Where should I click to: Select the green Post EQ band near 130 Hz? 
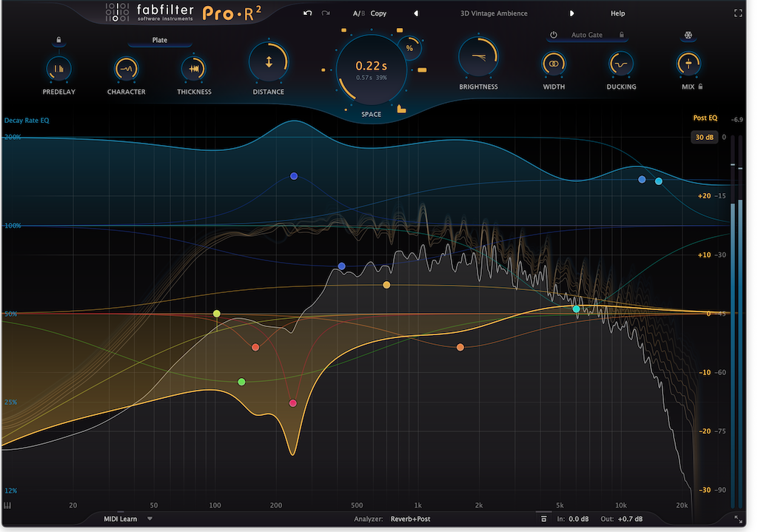(x=242, y=383)
